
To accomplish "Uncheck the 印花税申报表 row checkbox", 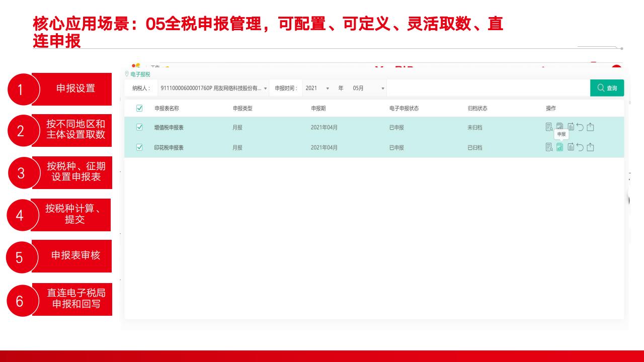I will coord(139,147).
